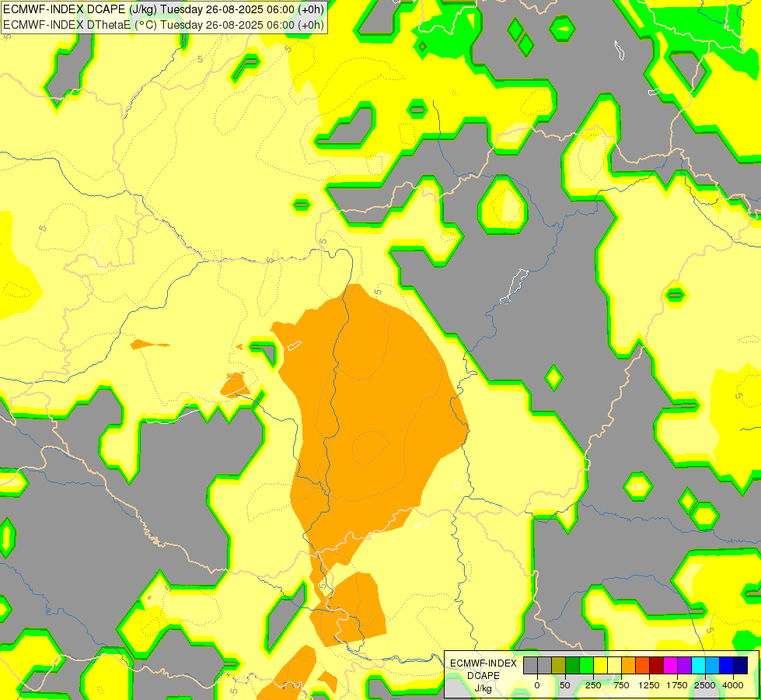
Task: Click the legend value label '750'
Action: [x=621, y=685]
